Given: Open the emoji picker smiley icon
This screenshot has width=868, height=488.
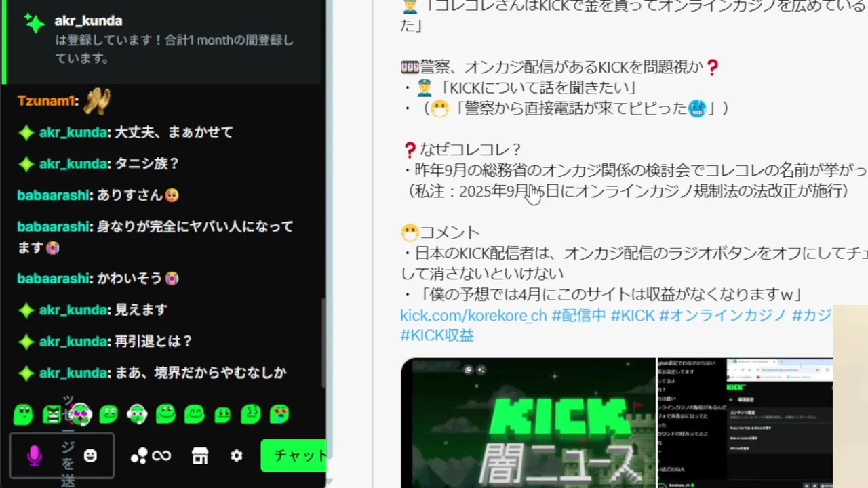Looking at the screenshot, I should click(x=90, y=456).
